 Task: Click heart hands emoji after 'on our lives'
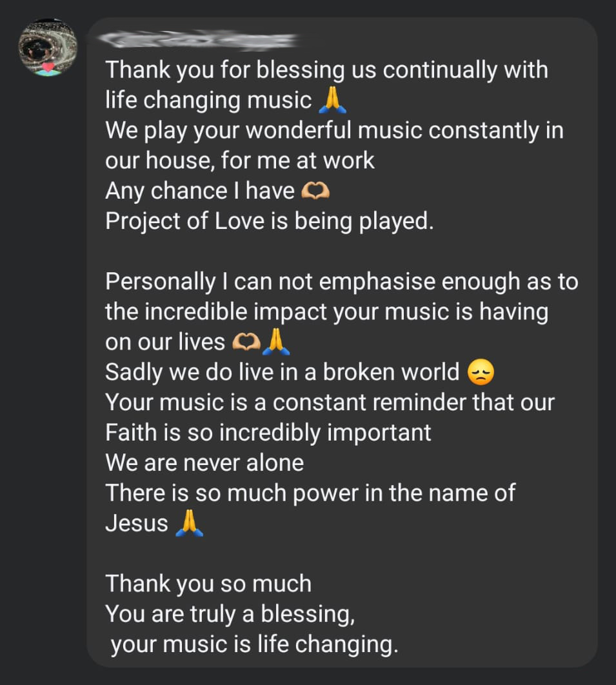point(246,342)
